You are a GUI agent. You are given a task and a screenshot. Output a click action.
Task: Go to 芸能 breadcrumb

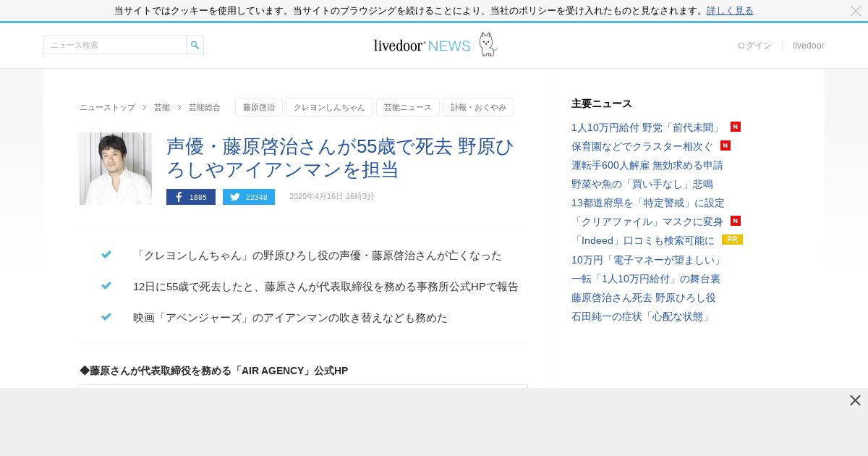click(x=162, y=107)
